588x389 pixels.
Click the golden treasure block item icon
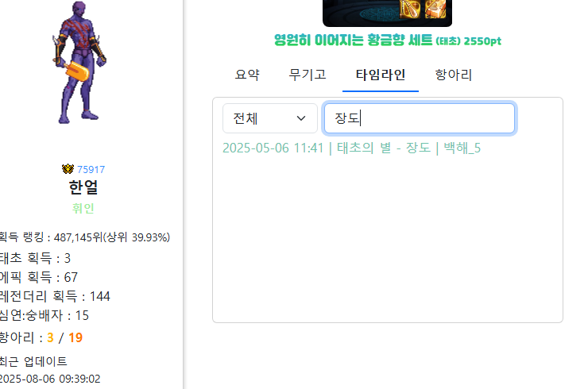click(x=435, y=9)
